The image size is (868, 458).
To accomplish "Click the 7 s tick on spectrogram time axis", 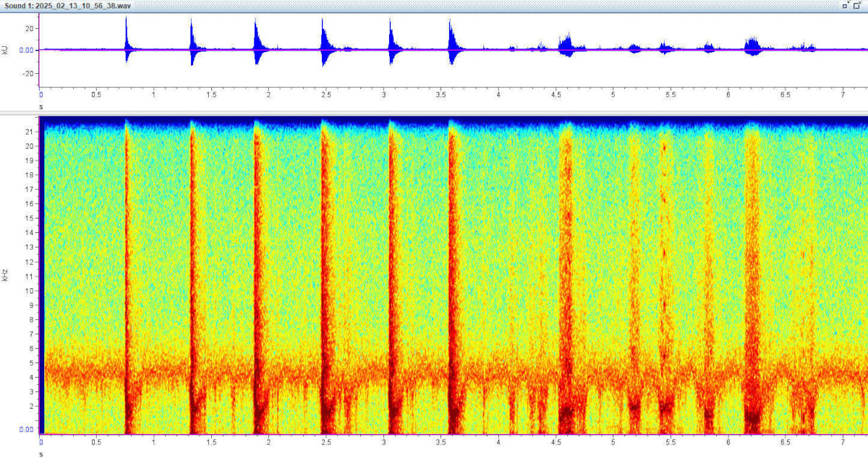I will click(843, 441).
